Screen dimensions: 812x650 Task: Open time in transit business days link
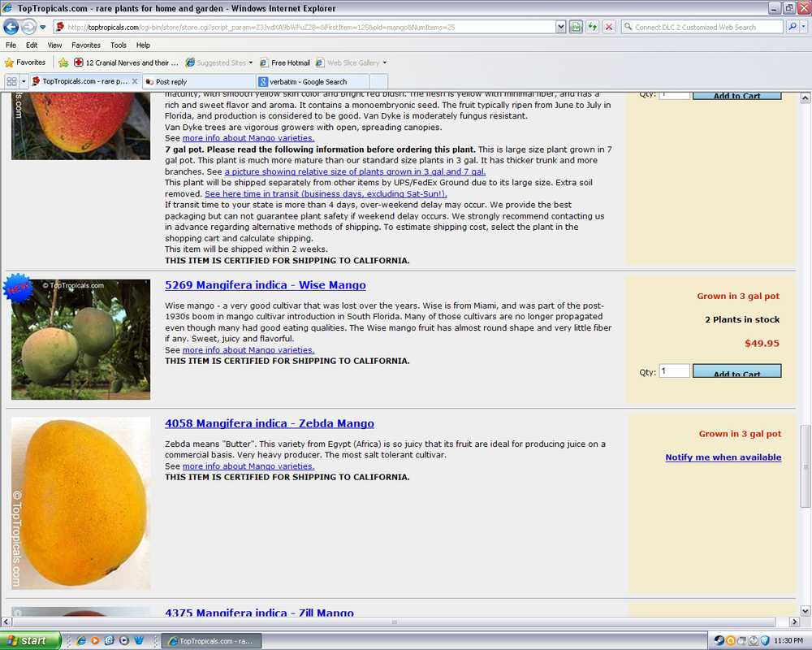[326, 194]
